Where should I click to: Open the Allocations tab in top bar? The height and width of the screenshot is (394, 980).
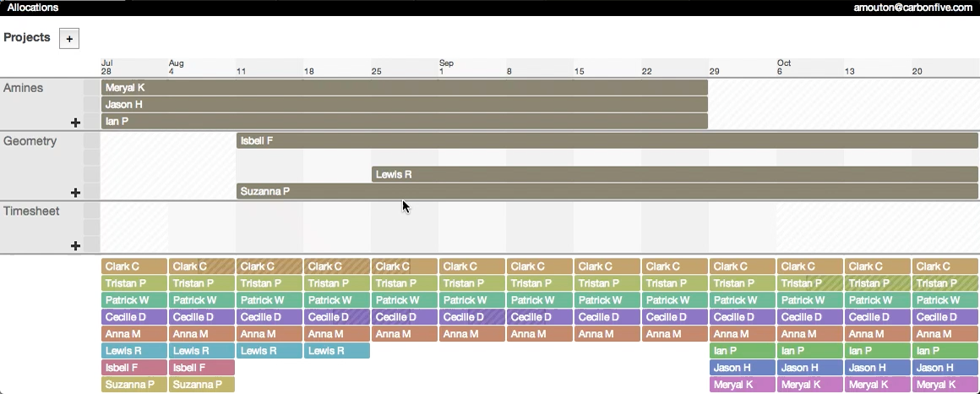pos(33,8)
